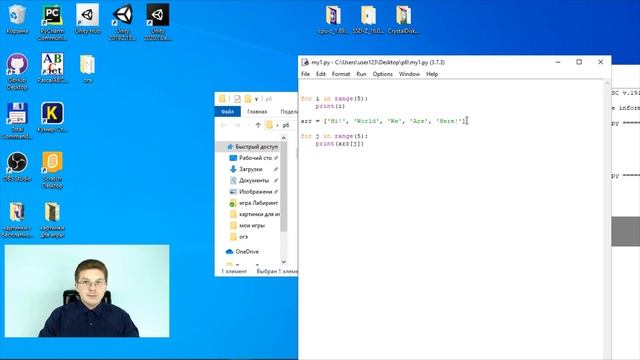Select the 'огэ' folder on the desktop
Screen dimensions: 640x360
pyautogui.click(x=87, y=68)
